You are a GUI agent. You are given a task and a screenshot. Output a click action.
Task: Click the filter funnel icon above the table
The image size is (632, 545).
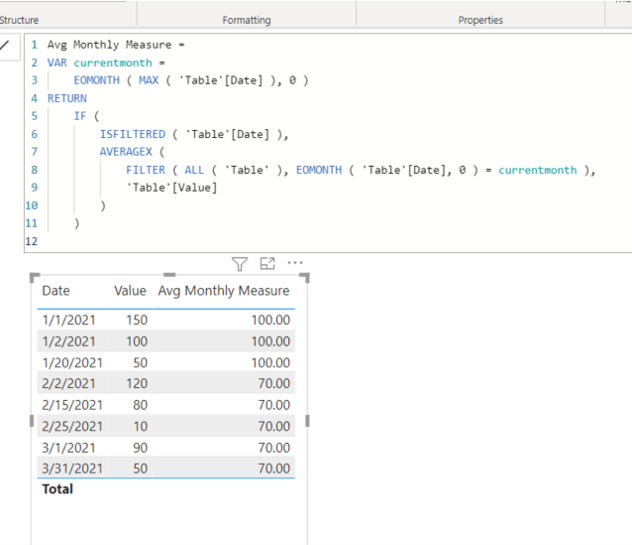(239, 264)
